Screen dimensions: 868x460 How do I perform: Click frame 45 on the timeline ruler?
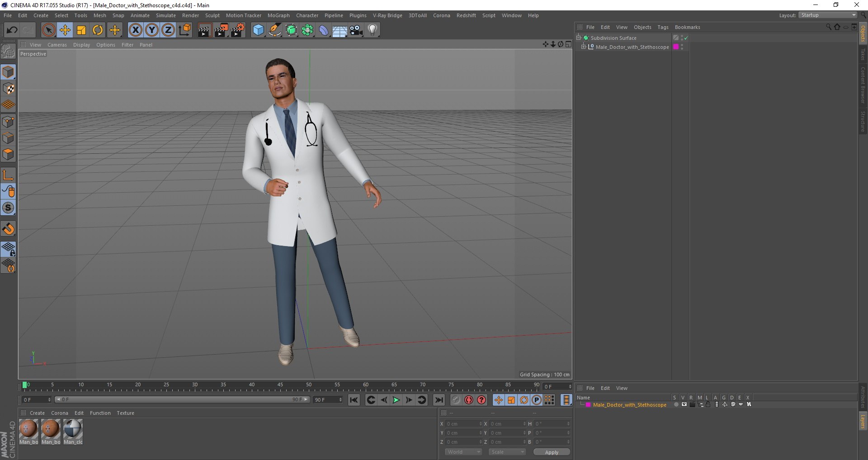pyautogui.click(x=280, y=385)
